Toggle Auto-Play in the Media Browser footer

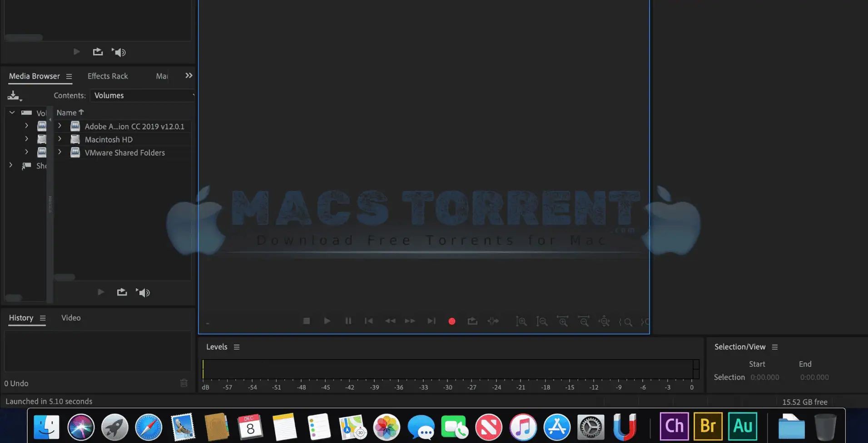coord(143,293)
